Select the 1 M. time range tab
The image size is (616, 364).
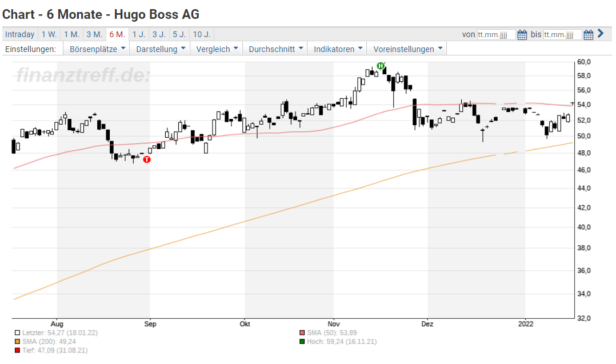[x=72, y=34]
